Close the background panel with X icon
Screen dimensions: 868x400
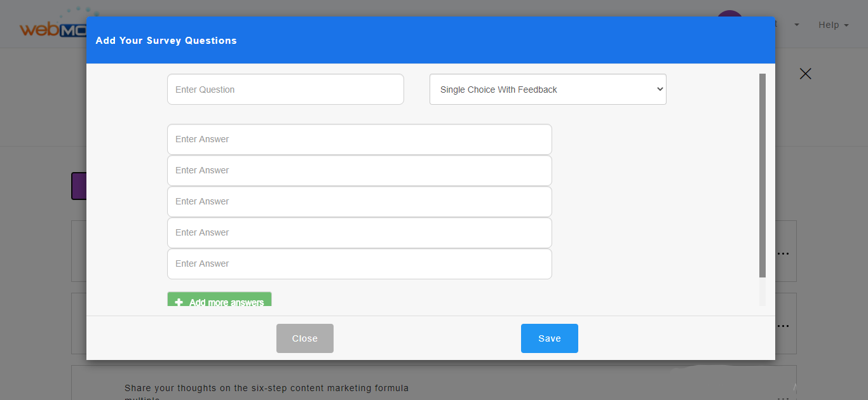[x=806, y=74]
